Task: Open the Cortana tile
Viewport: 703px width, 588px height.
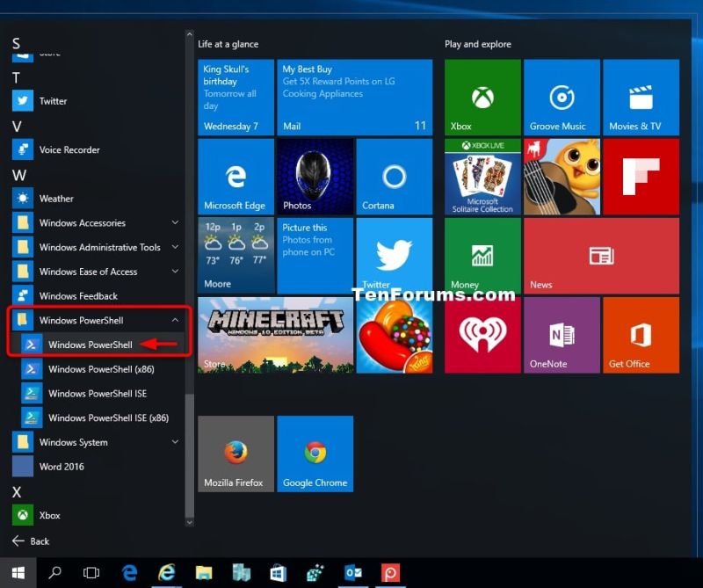Action: (394, 176)
